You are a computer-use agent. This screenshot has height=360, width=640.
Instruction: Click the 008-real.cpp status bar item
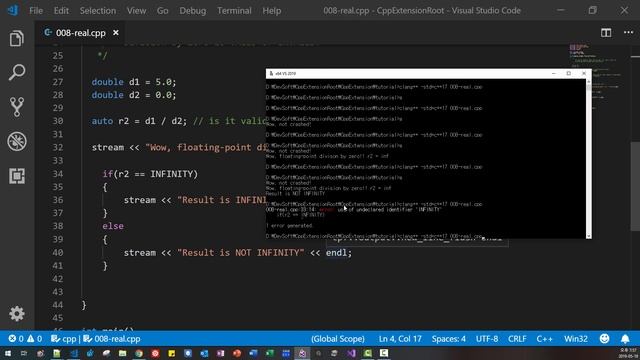(112, 339)
